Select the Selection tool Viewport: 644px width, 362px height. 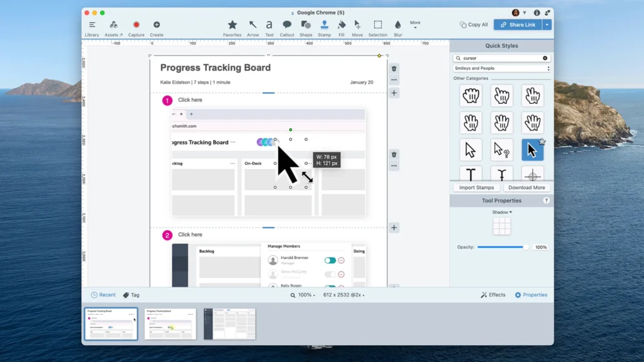tap(377, 29)
